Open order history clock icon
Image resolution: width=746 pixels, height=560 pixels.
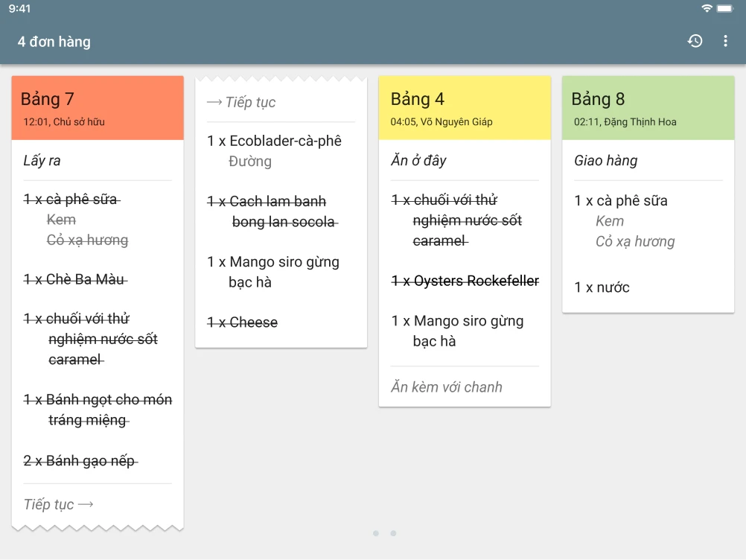pyautogui.click(x=695, y=41)
